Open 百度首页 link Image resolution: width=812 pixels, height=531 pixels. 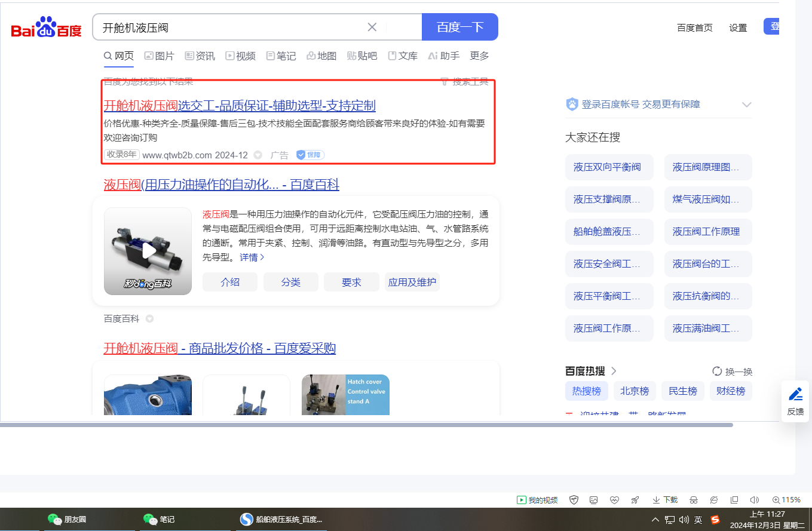point(695,27)
